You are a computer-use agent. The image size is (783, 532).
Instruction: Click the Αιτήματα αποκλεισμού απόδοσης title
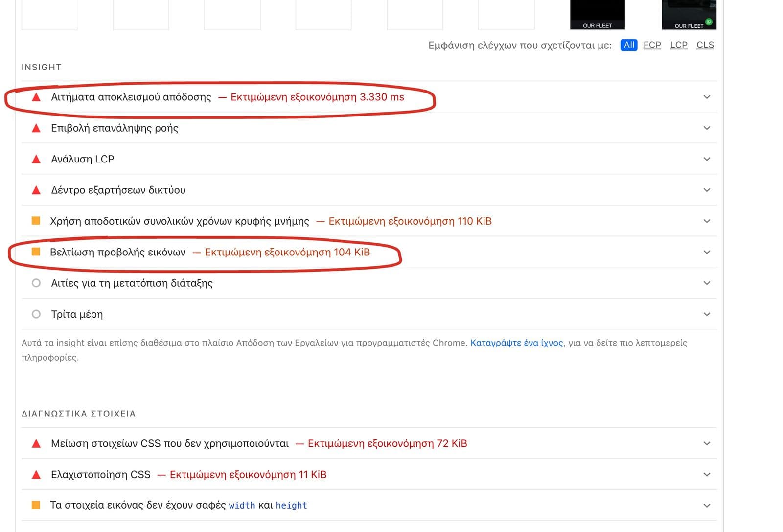click(131, 97)
